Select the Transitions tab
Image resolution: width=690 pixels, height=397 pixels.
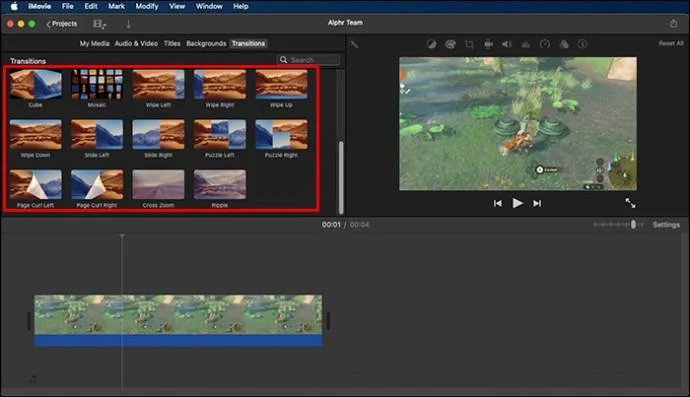(x=248, y=43)
